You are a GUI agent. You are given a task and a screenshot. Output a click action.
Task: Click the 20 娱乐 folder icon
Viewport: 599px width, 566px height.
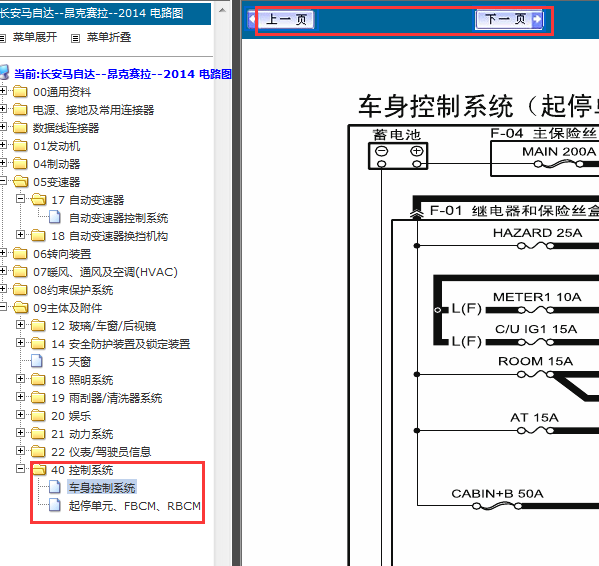point(38,416)
